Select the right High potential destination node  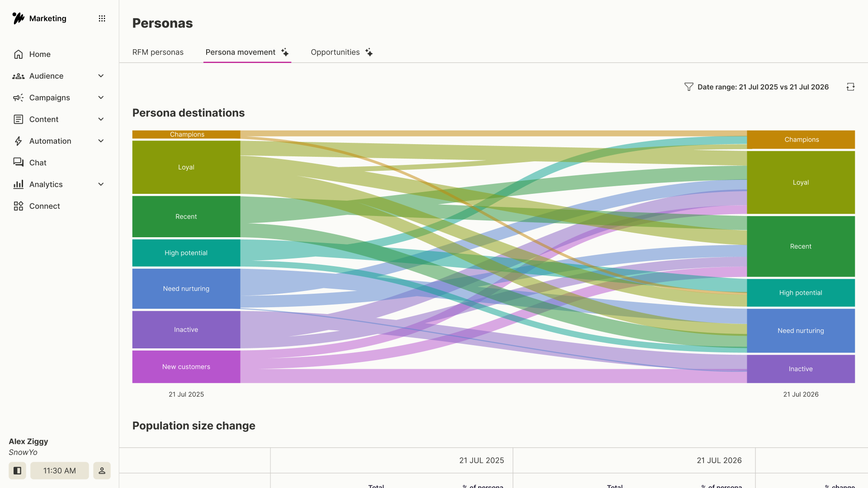801,293
